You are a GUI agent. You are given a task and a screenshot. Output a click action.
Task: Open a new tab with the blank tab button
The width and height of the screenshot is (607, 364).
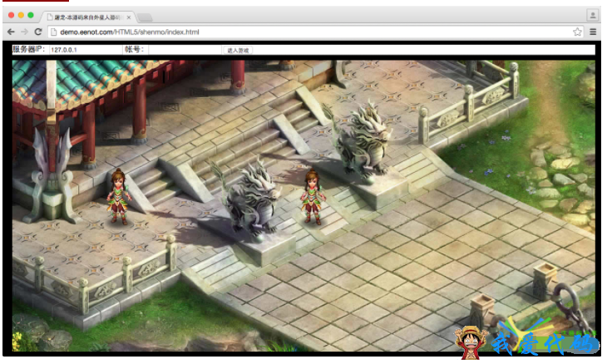click(145, 17)
